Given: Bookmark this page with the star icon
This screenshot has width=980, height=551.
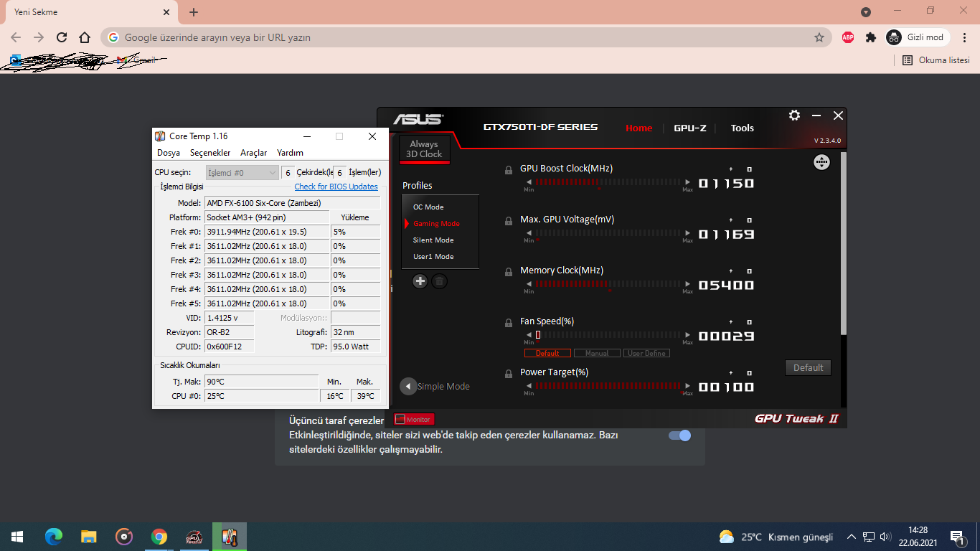Looking at the screenshot, I should pyautogui.click(x=819, y=37).
